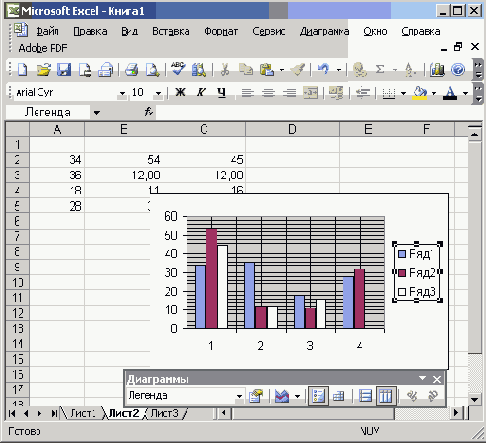The width and height of the screenshot is (486, 443).
Task: Open Format Legend properties icon in Диаграммы toolbar
Action: 256,396
